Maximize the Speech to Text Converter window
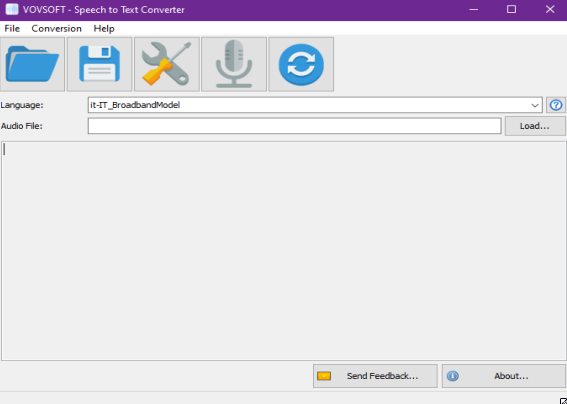 [x=511, y=9]
